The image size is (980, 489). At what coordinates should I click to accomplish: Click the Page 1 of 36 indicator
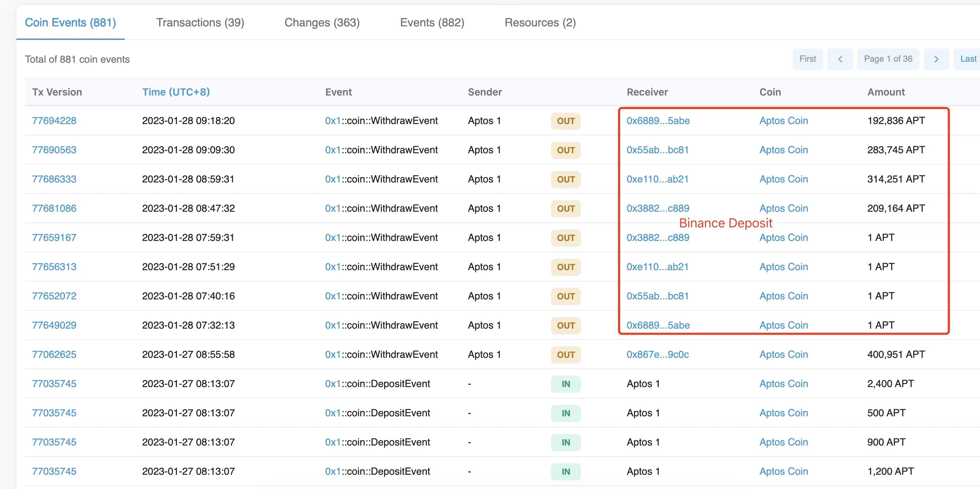[888, 59]
